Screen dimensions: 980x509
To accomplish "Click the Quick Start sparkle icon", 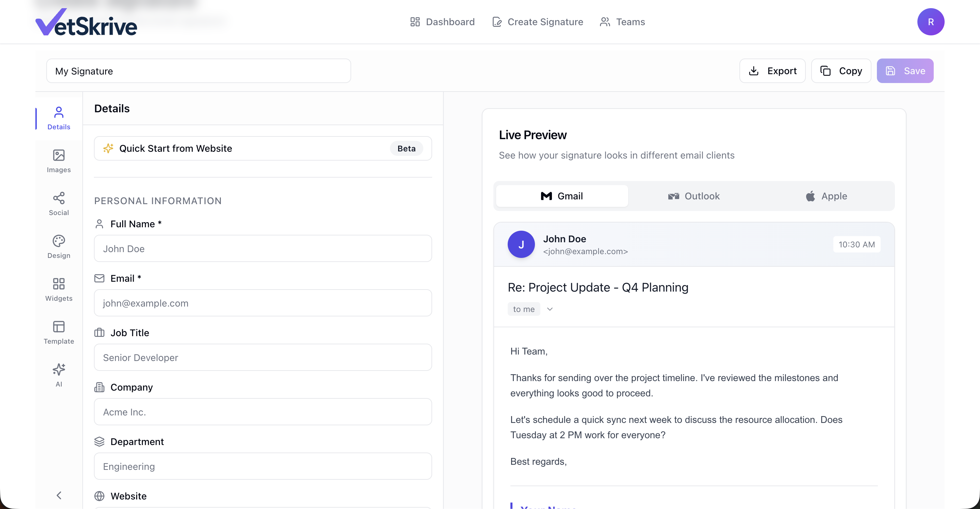I will click(109, 148).
